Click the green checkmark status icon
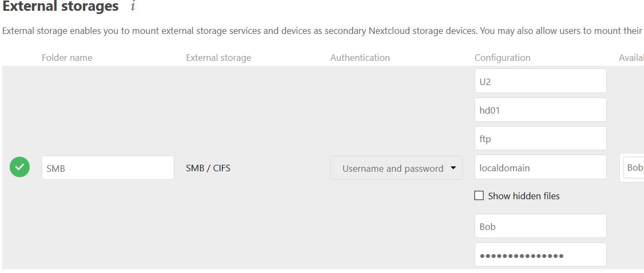This screenshot has height=273, width=644. (x=20, y=168)
